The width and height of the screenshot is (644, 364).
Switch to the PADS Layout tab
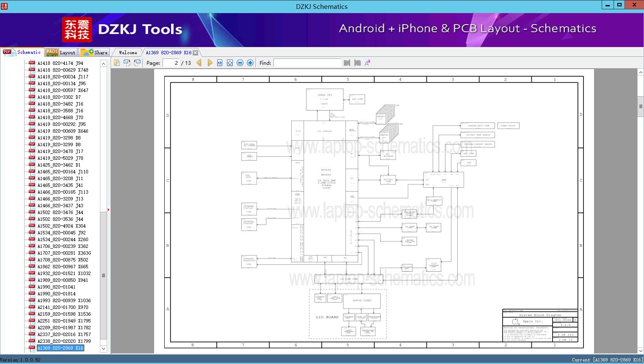pyautogui.click(x=61, y=53)
